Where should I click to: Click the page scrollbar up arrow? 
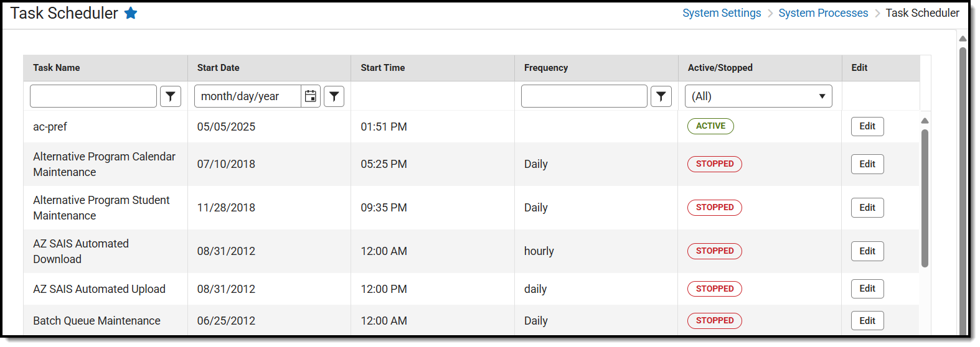[x=963, y=39]
